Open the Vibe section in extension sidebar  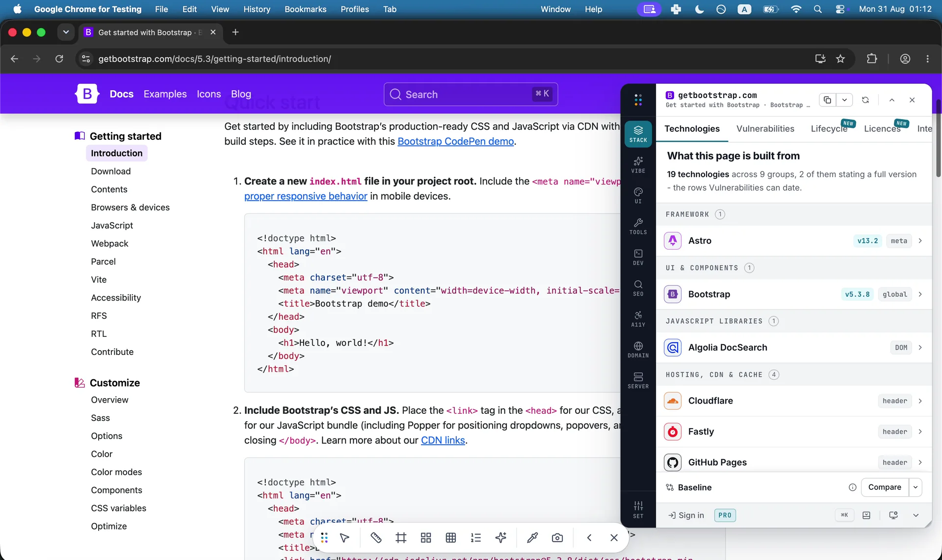click(x=638, y=165)
